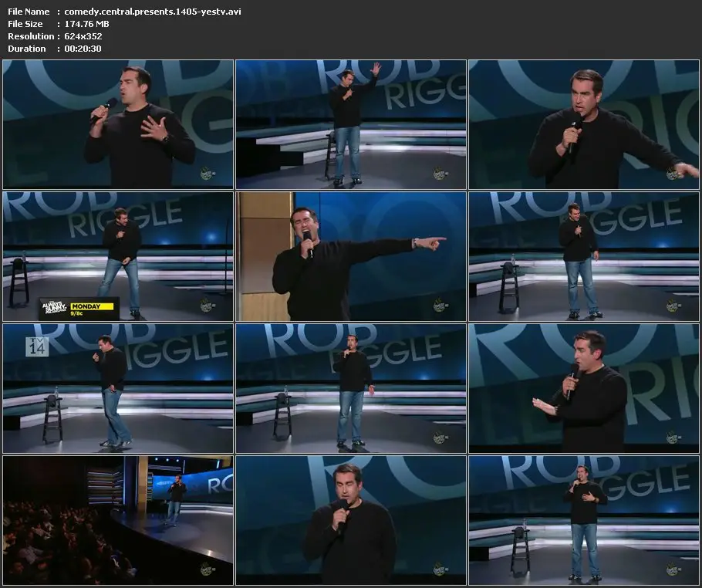Image resolution: width=702 pixels, height=588 pixels.
Task: Open third-row middle thumbnail, wide shot mic at mouth
Action: point(351,388)
